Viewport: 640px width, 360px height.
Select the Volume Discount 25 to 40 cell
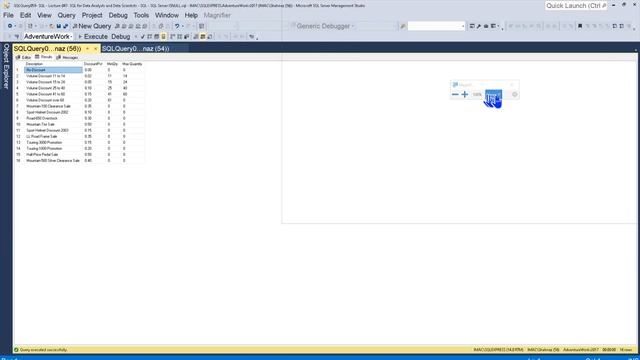point(53,88)
